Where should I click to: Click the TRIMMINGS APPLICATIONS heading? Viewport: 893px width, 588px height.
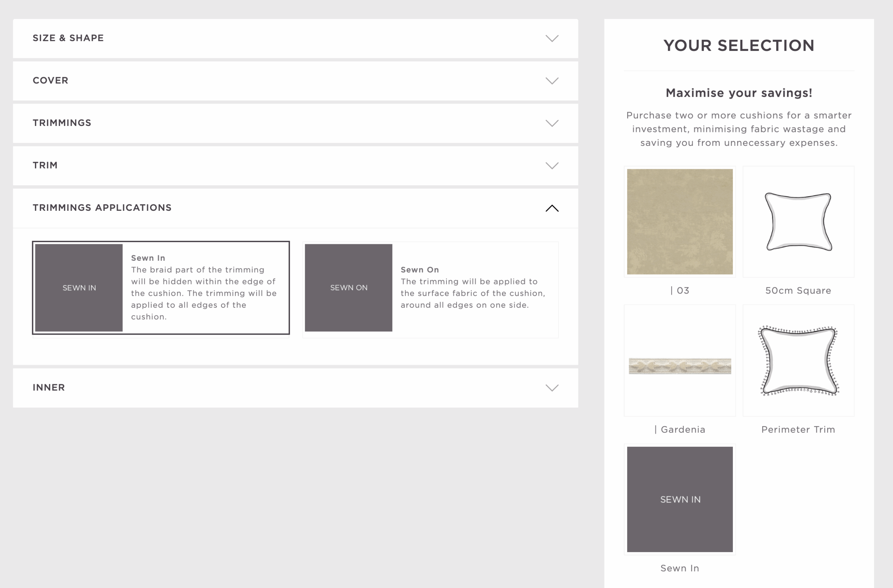102,208
